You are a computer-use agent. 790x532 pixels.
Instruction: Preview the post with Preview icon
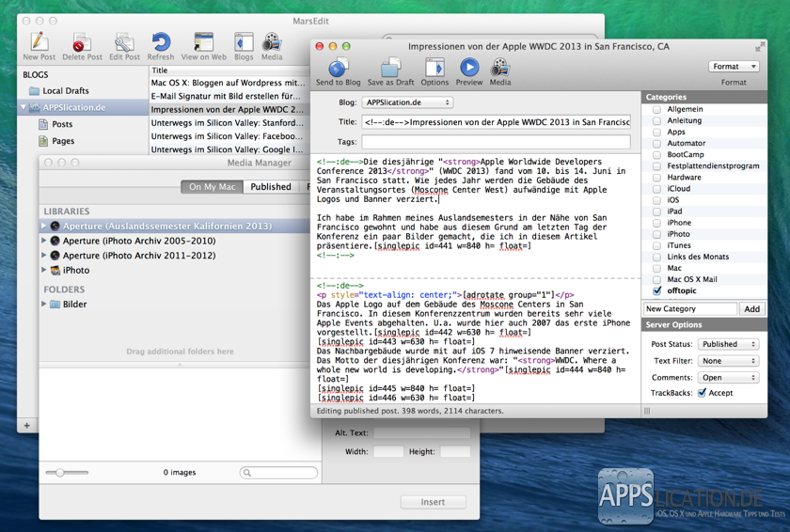pos(469,68)
